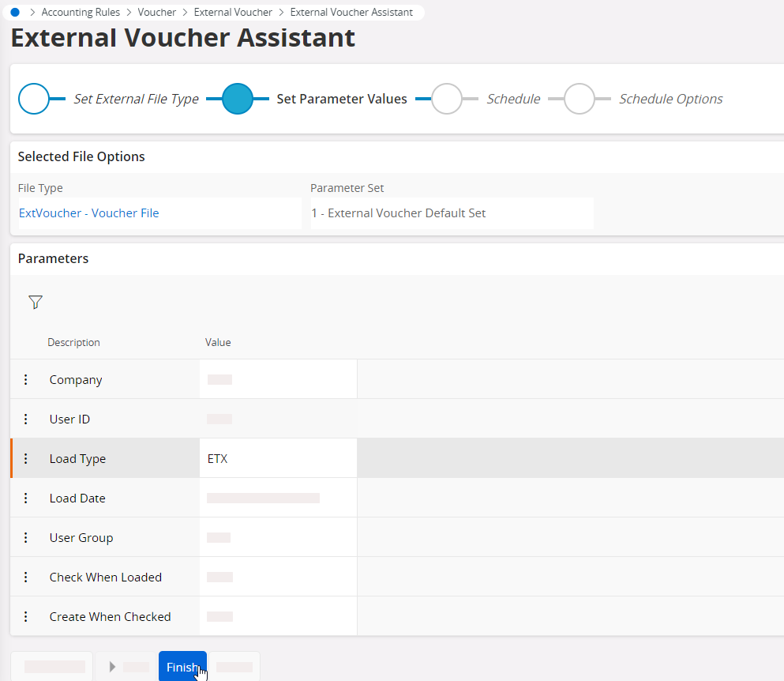Open the User Group row three-dot menu
The height and width of the screenshot is (681, 784).
(25, 538)
